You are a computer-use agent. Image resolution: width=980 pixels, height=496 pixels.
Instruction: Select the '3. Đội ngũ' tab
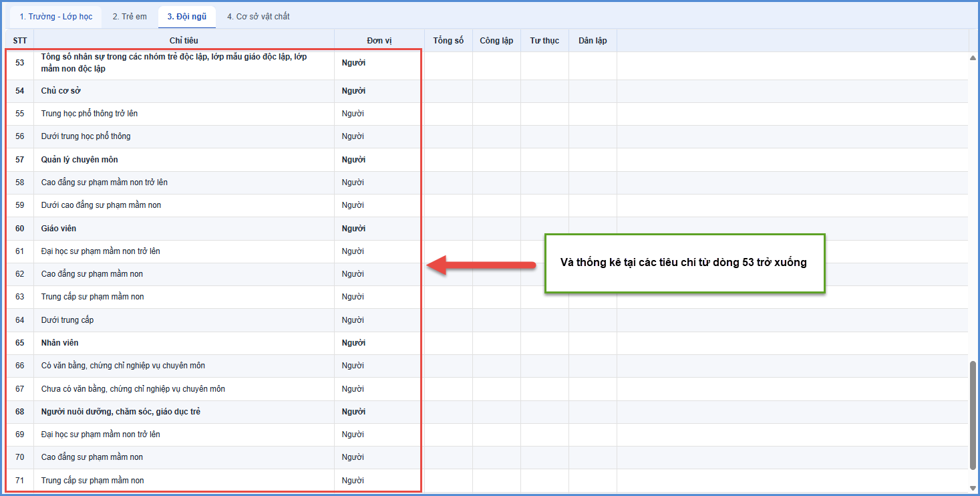[187, 17]
